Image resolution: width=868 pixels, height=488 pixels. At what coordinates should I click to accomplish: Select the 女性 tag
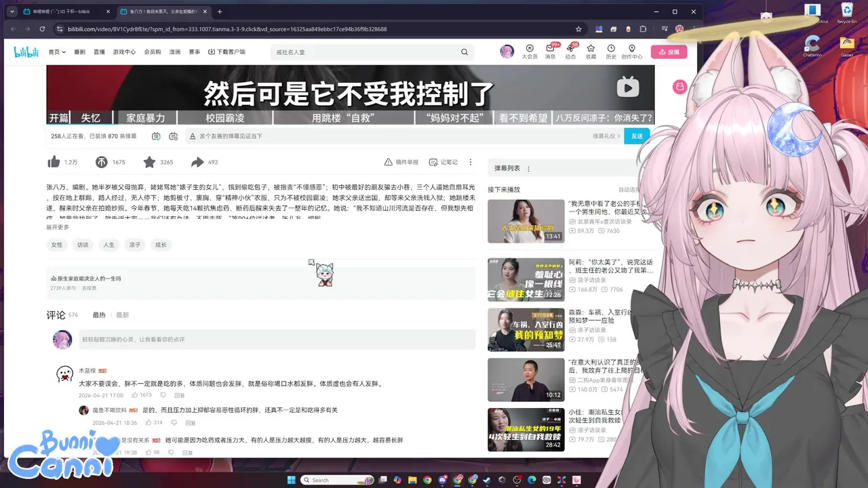tap(57, 245)
